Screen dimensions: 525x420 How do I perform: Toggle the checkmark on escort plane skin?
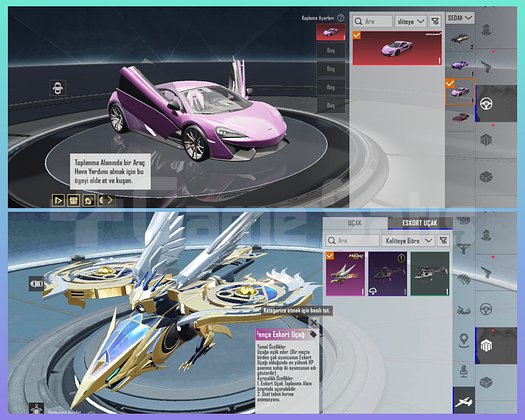330,256
